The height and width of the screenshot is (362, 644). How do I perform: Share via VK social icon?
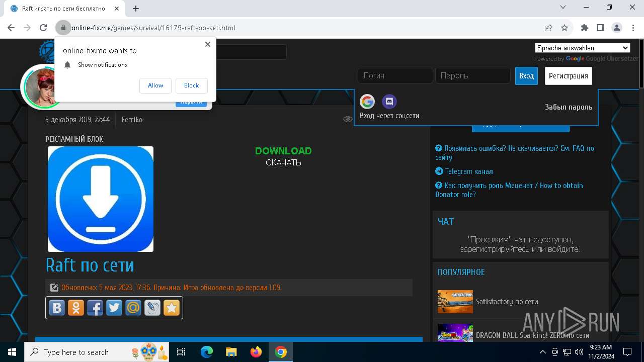[x=57, y=308]
